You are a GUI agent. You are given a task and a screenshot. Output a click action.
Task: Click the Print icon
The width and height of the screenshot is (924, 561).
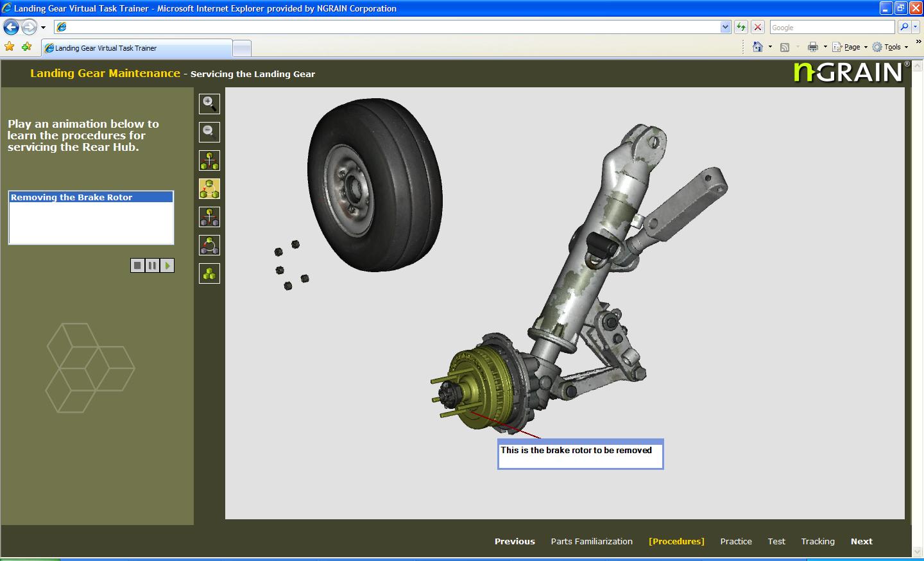813,47
